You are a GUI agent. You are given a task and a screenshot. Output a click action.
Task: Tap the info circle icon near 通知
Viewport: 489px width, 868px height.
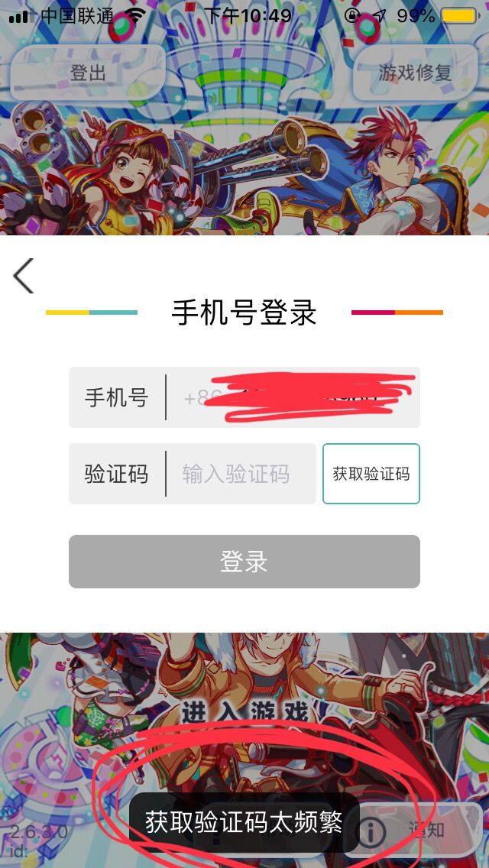click(371, 831)
